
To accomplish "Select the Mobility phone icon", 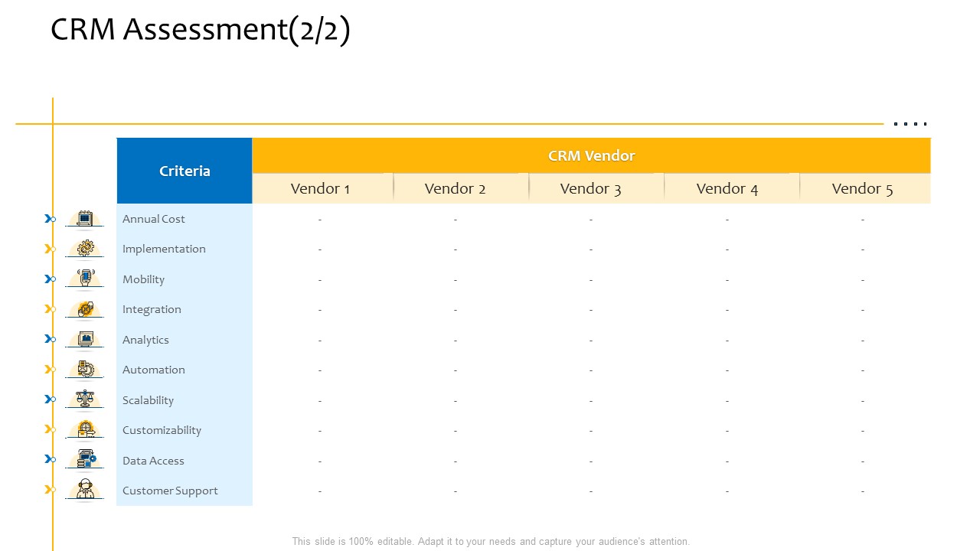I will pos(85,279).
